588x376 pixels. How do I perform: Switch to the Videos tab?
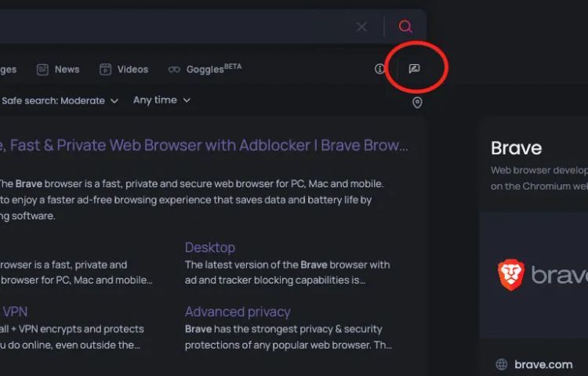pyautogui.click(x=124, y=69)
